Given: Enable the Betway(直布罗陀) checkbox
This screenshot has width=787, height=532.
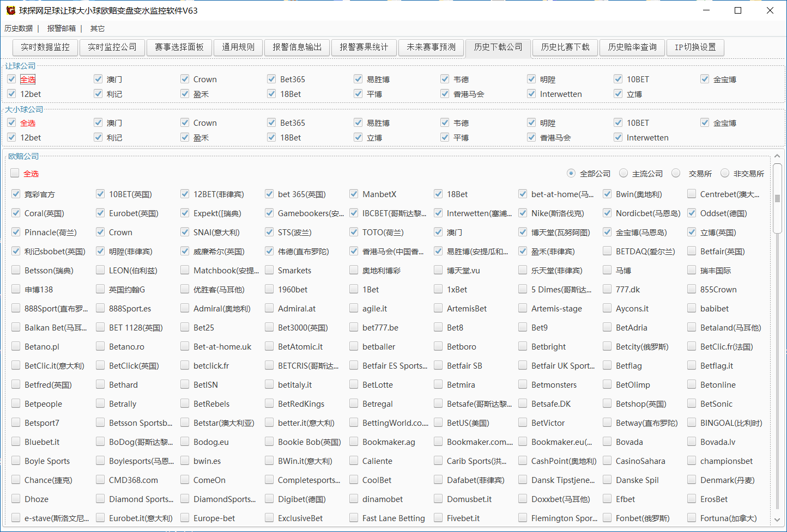Looking at the screenshot, I should click(x=607, y=423).
